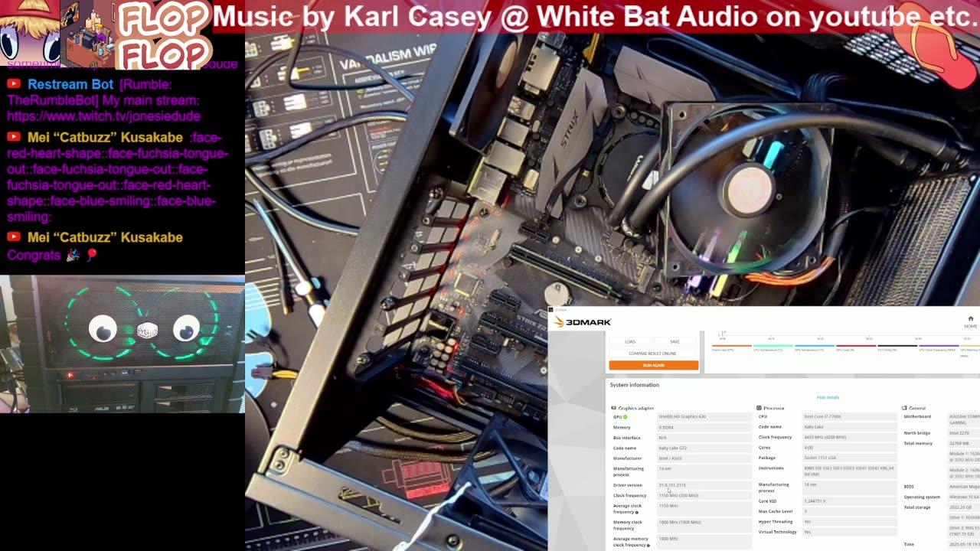This screenshot has width=980, height=551.
Task: Toggle the blue GPU Temperature legend swatch
Action: [x=814, y=347]
